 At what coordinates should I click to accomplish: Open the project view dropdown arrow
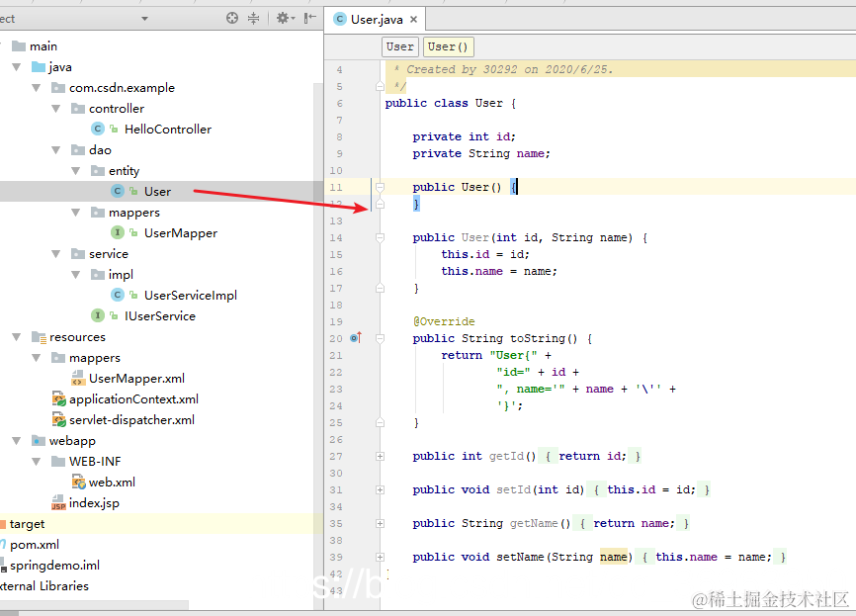(144, 19)
